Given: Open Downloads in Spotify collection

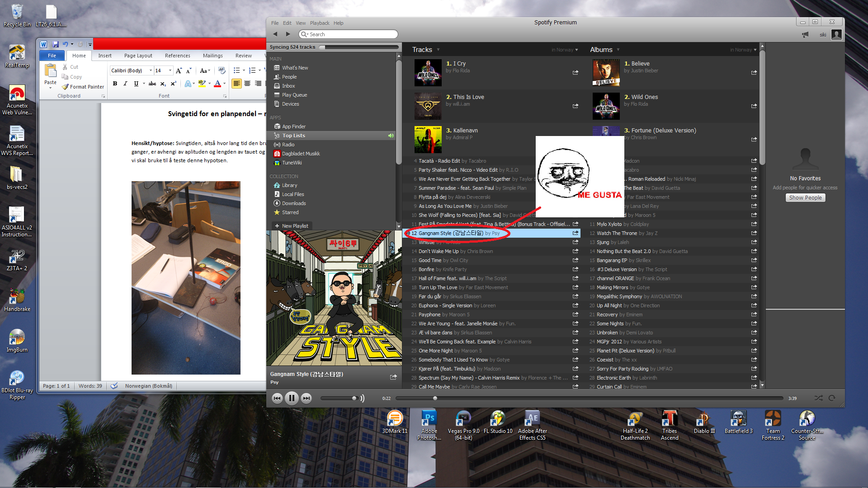Looking at the screenshot, I should 294,203.
